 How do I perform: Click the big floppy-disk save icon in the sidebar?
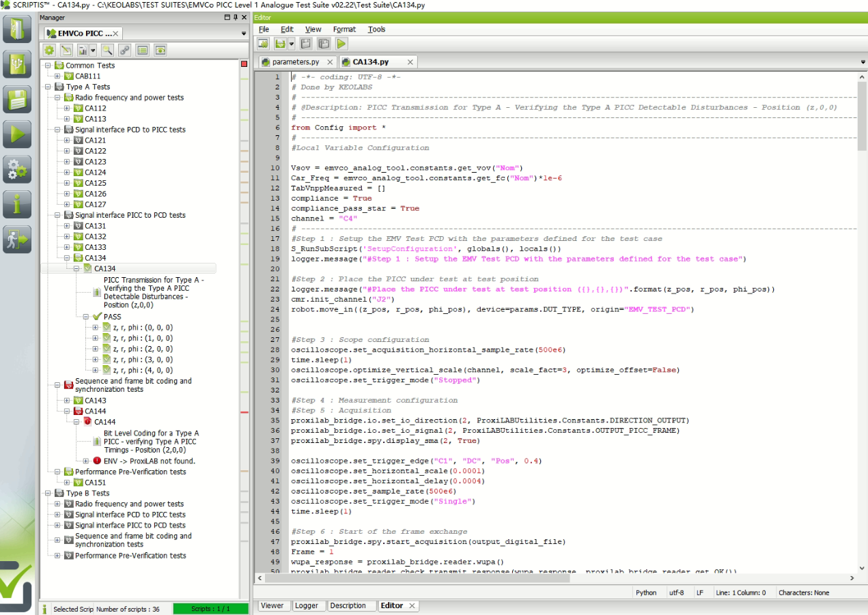[x=17, y=99]
